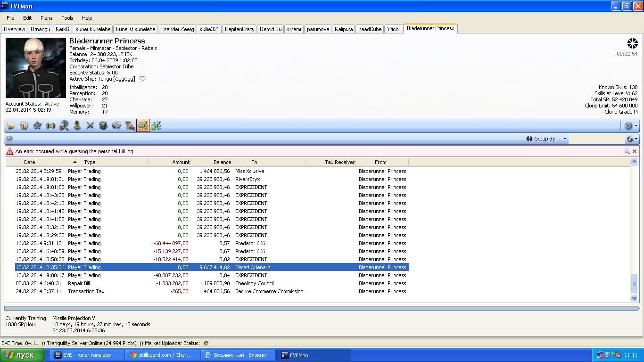The width and height of the screenshot is (644, 362).
Task: Open the dropdown right of the search field
Action: click(x=632, y=139)
